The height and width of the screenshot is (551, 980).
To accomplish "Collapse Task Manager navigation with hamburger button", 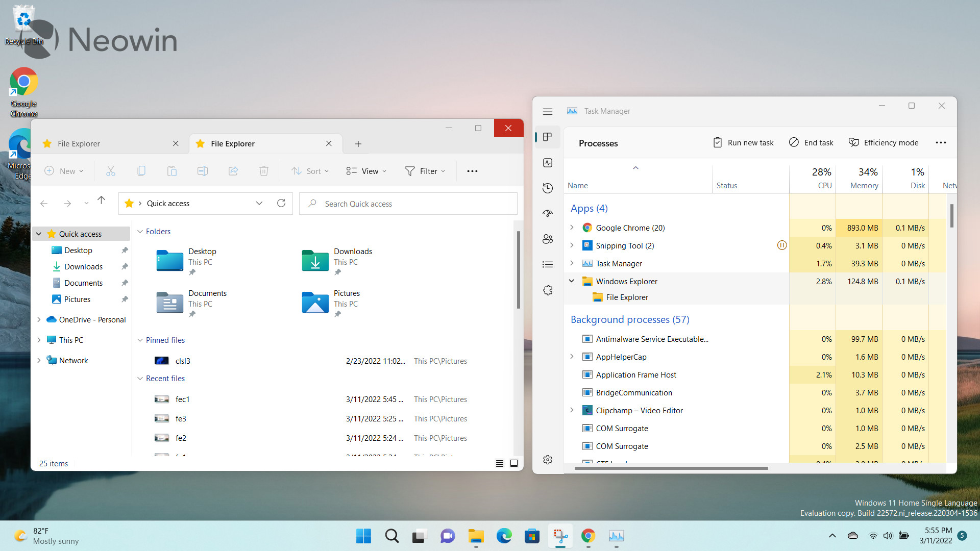I will click(547, 111).
